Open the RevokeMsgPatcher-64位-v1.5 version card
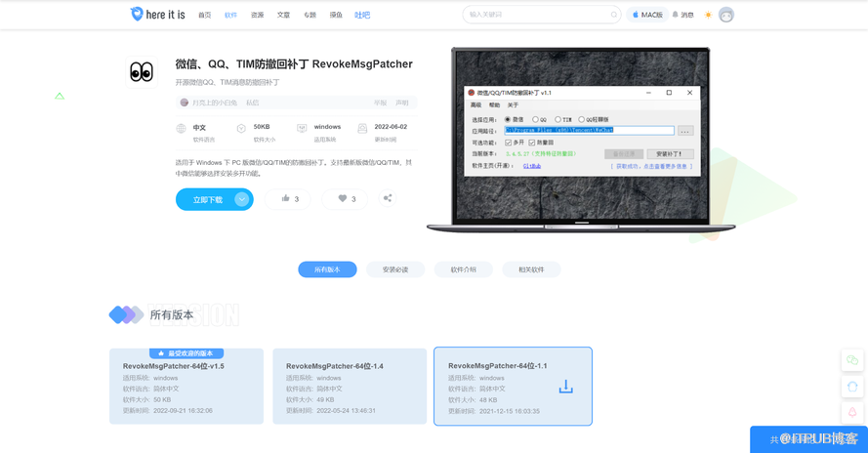Screen dimensions: 868x453 click(x=186, y=387)
